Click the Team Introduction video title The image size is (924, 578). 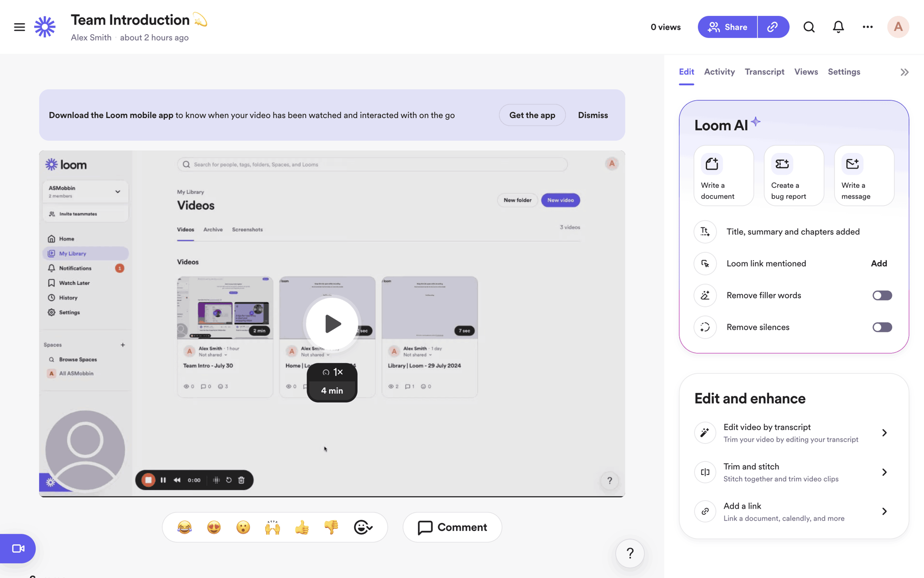coord(130,20)
